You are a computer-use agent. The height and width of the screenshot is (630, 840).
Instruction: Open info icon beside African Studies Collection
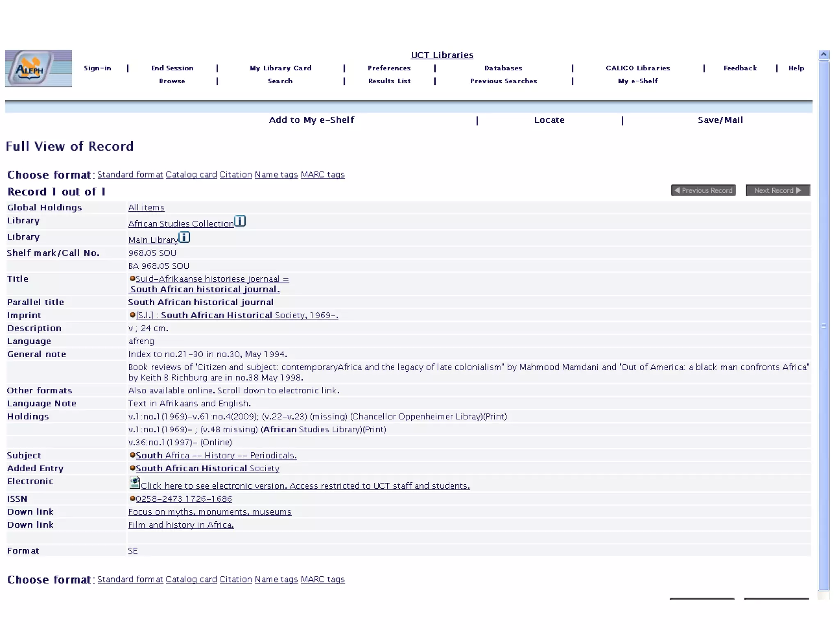point(240,221)
